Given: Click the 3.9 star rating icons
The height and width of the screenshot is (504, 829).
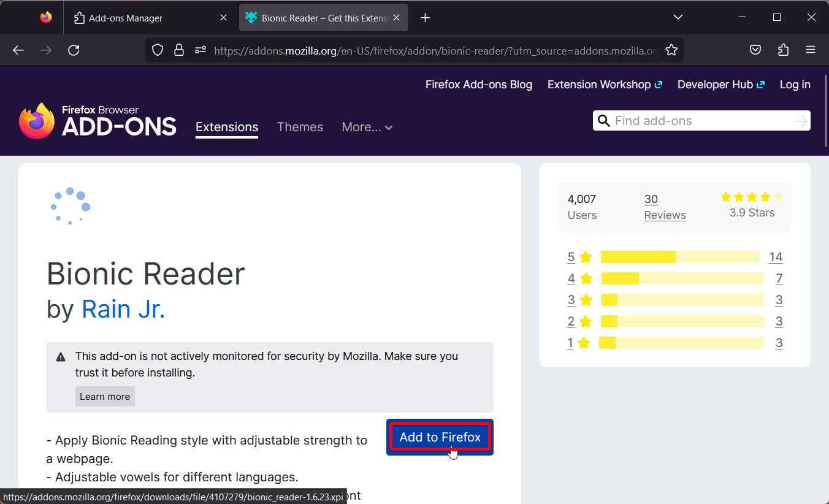Looking at the screenshot, I should coord(752,197).
